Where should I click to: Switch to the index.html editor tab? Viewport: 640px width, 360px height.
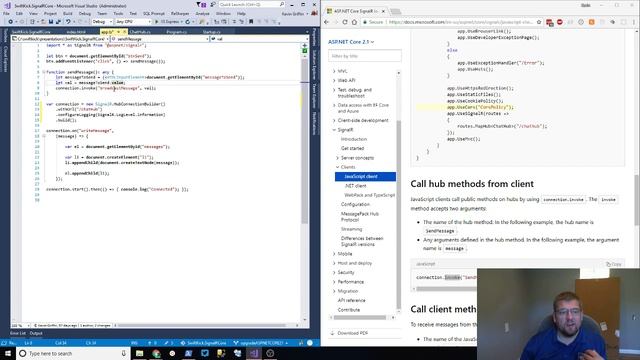[76, 32]
